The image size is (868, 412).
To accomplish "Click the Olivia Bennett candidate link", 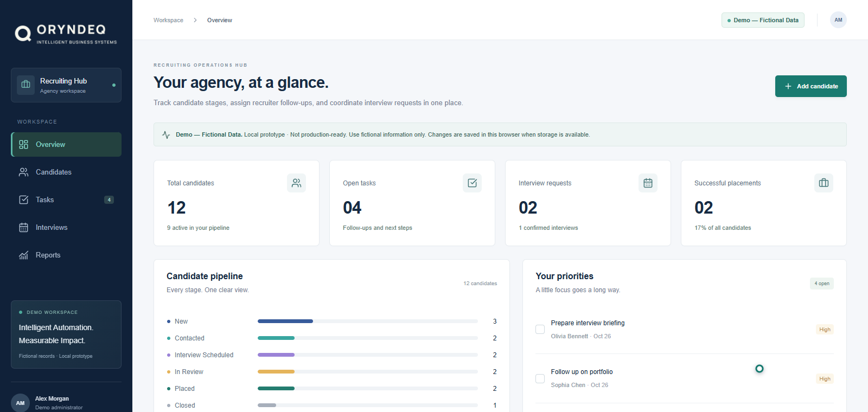I will (x=569, y=337).
